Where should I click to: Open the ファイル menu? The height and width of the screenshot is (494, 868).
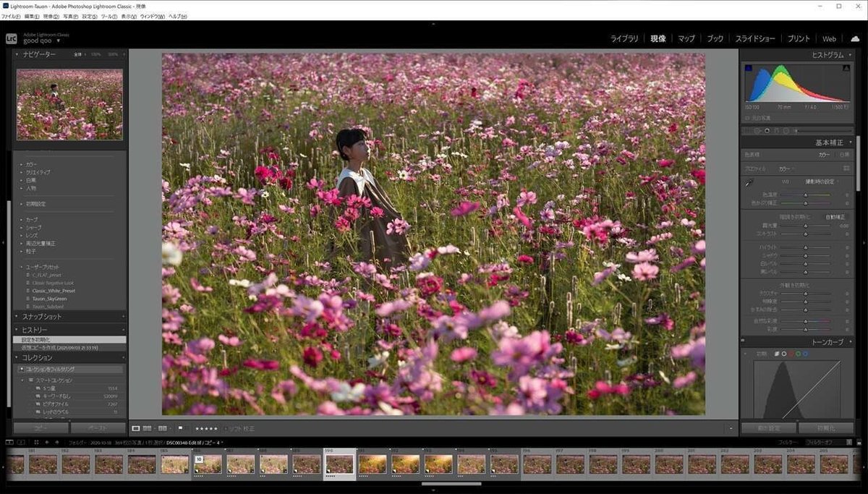click(x=11, y=16)
